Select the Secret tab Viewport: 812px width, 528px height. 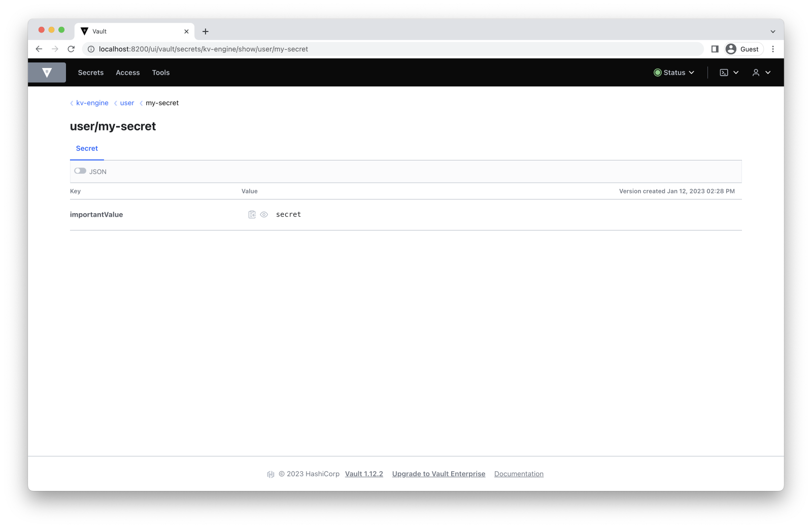[87, 149]
